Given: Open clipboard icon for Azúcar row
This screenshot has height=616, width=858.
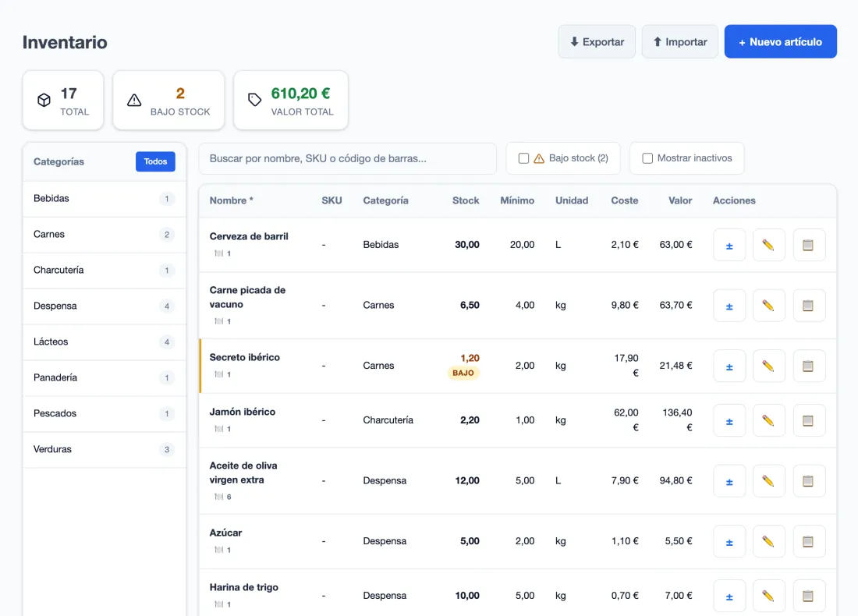Looking at the screenshot, I should point(808,542).
